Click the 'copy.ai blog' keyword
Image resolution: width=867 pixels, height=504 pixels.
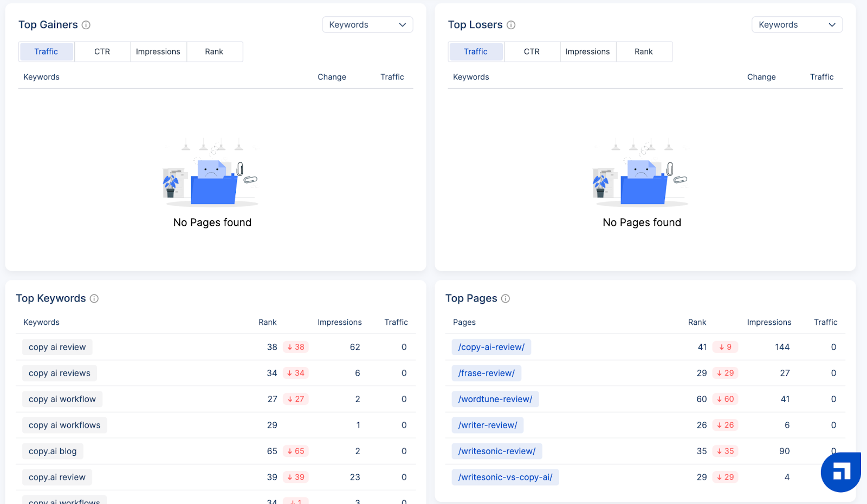point(53,451)
